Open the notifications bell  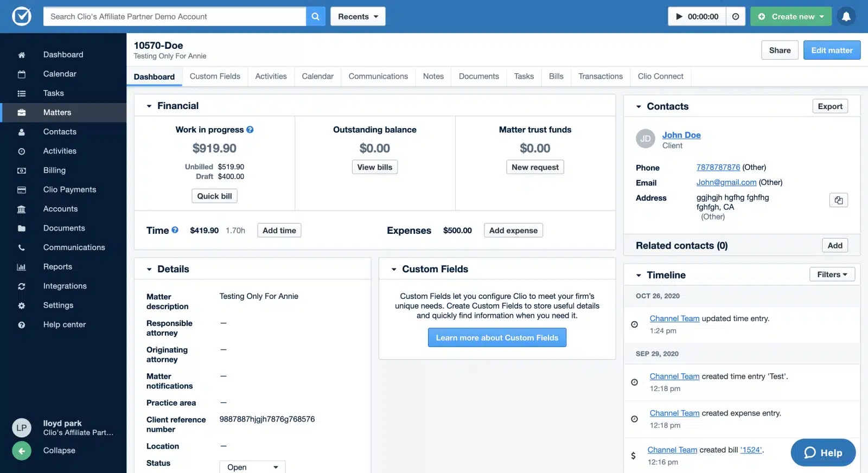click(x=846, y=16)
